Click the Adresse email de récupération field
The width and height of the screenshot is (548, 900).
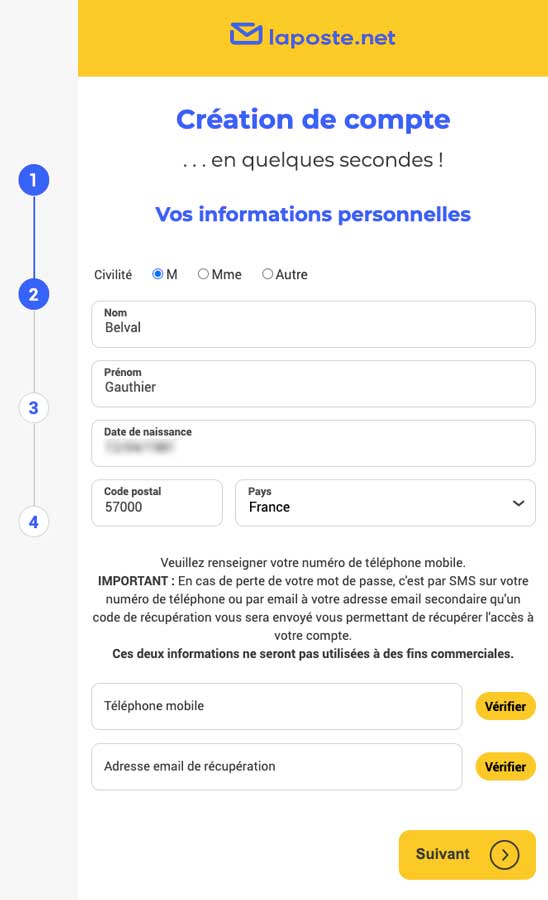pyautogui.click(x=277, y=767)
